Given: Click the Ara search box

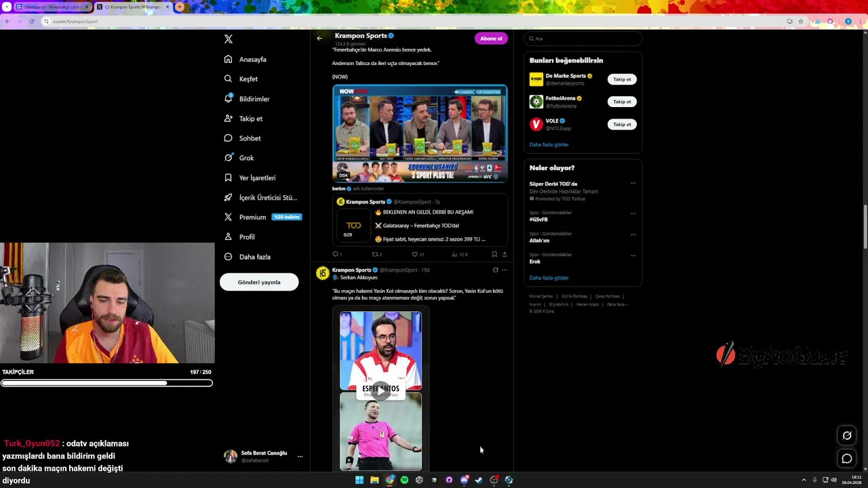Looking at the screenshot, I should pyautogui.click(x=583, y=39).
